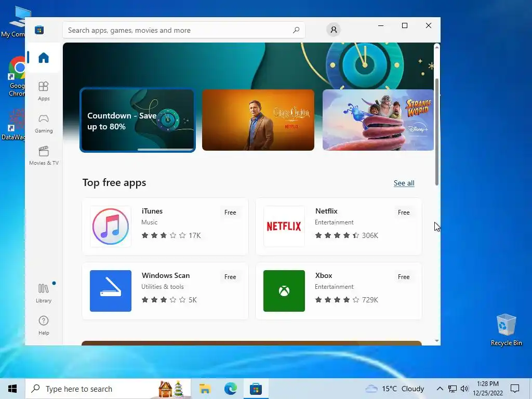Select the Google Chrome desktop shortcut

17,77
